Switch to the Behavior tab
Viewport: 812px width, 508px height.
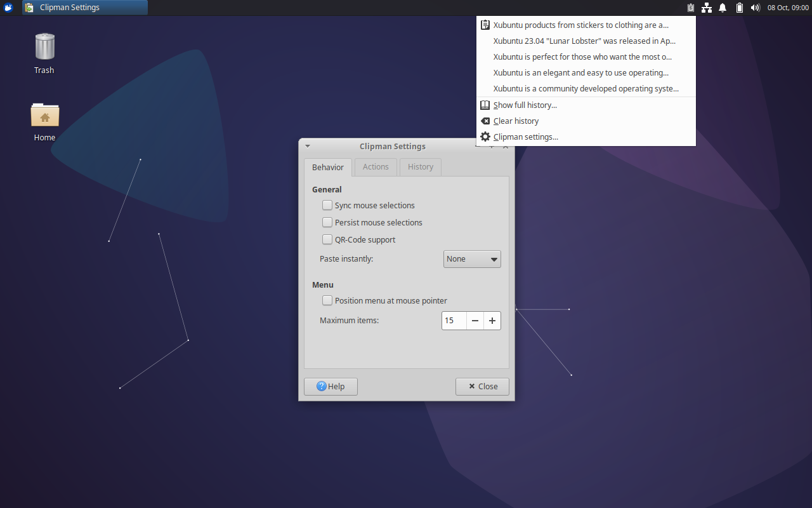328,167
